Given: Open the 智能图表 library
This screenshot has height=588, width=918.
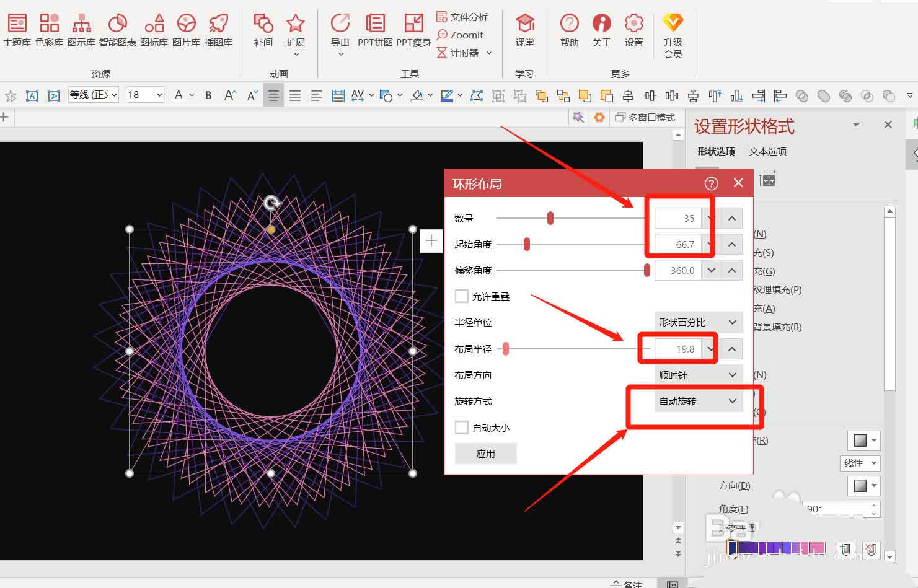Looking at the screenshot, I should coord(118,29).
